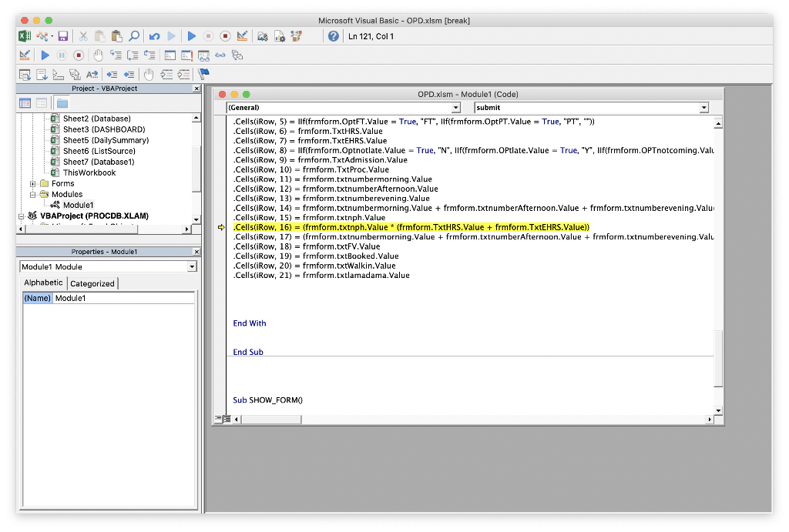Viewport: 789px width, 532px height.
Task: Click Continue play button on Debug toolbar
Action: click(x=45, y=55)
